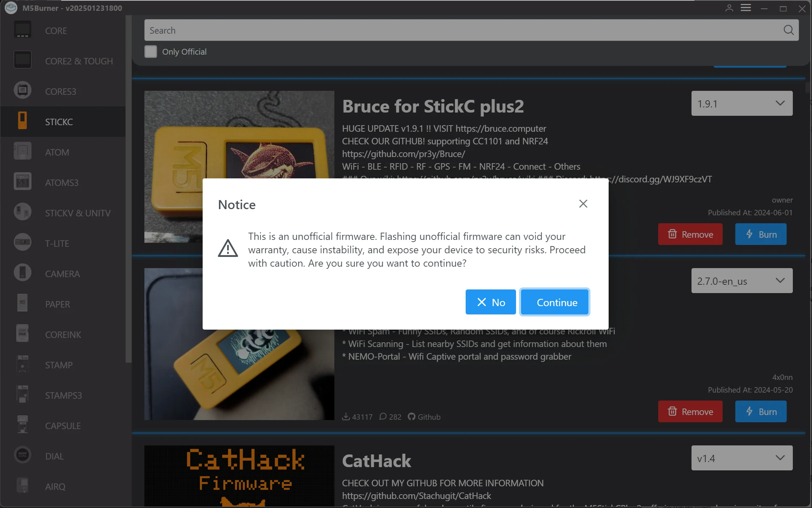Click the CatHack Firmware thumbnail image
Image resolution: width=812 pixels, height=508 pixels.
239,475
